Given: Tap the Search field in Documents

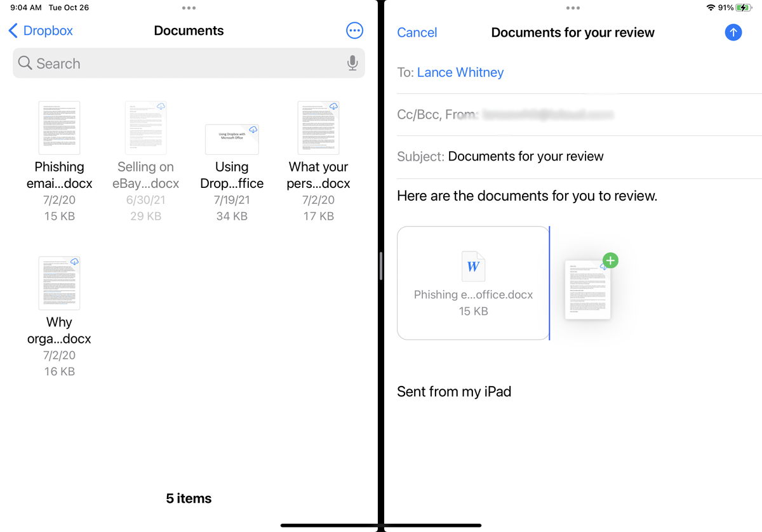Looking at the screenshot, I should (189, 63).
